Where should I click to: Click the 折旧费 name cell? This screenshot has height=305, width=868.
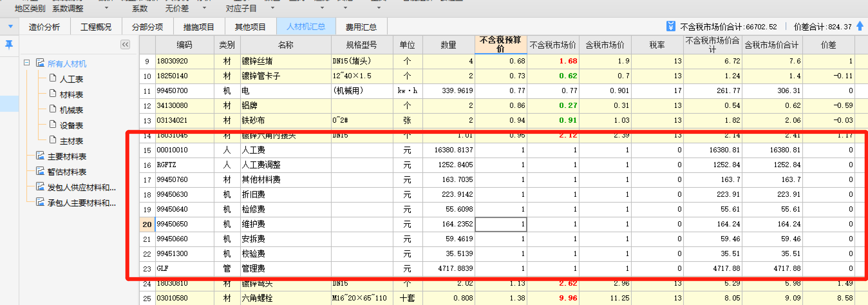point(286,195)
